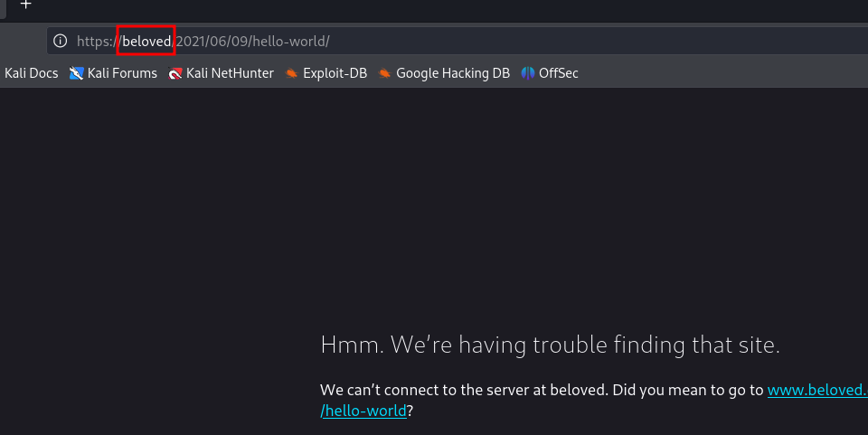Click the 2021/06/09/hello-world/ path in URL

pos(251,41)
